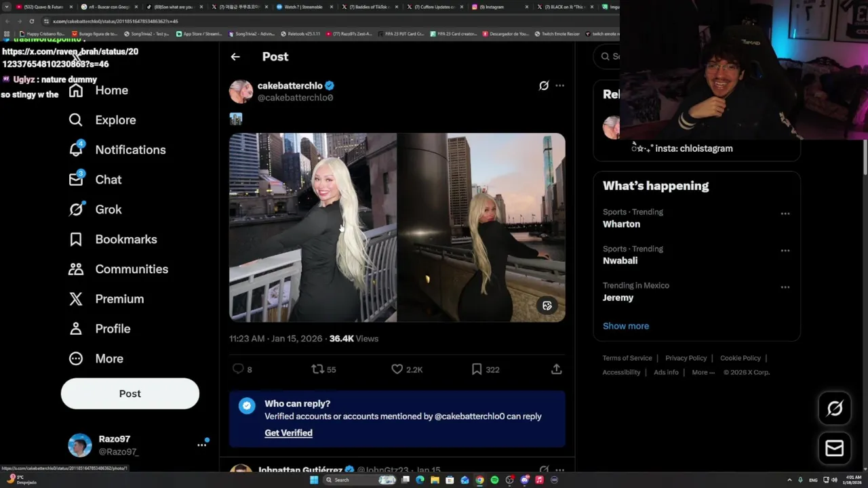Open the floating Grok button
Viewport: 868px width, 488px height.
[x=835, y=408]
